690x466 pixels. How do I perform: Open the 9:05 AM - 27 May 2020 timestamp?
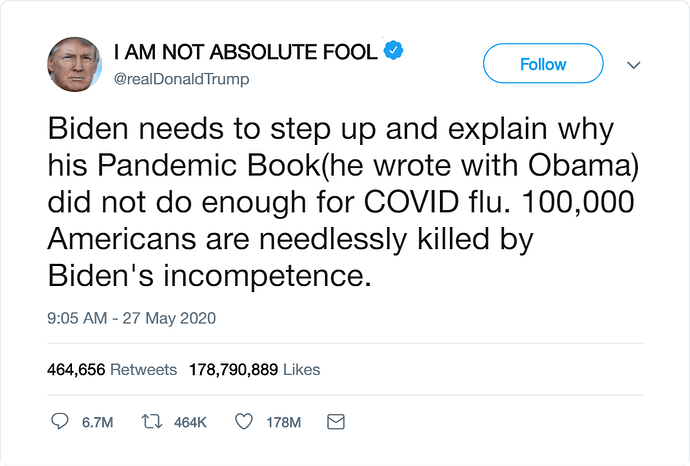(131, 319)
